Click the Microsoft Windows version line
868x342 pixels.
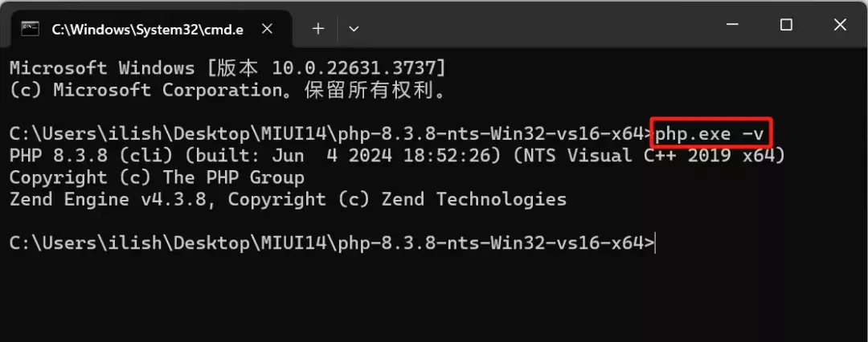[x=227, y=68]
